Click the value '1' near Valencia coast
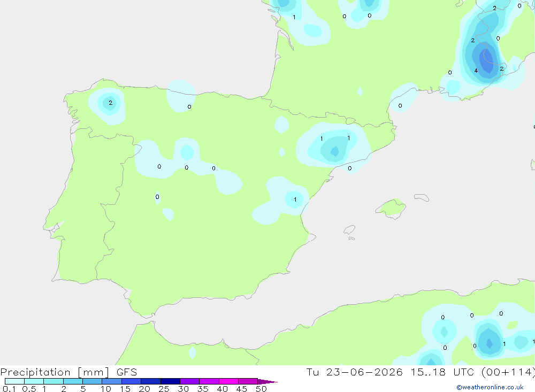 tap(295, 199)
